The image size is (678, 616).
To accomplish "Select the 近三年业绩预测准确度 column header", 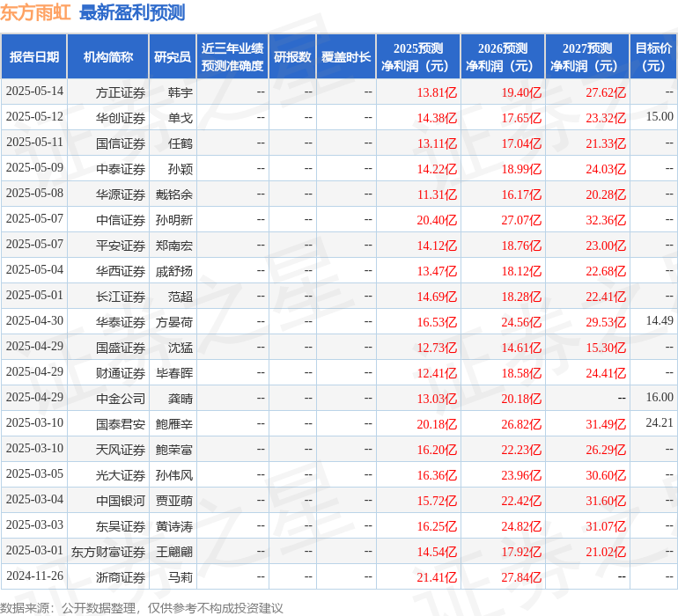I will tap(232, 57).
